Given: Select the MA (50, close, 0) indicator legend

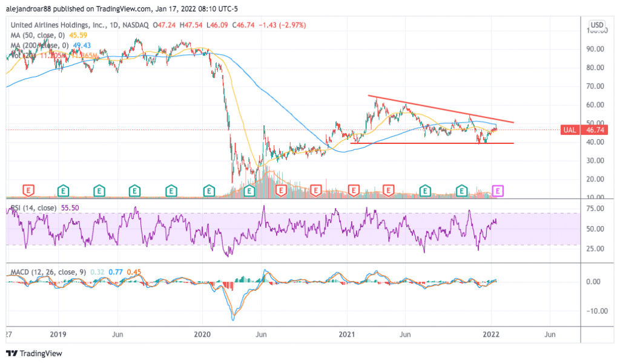Looking at the screenshot, I should tap(38, 35).
